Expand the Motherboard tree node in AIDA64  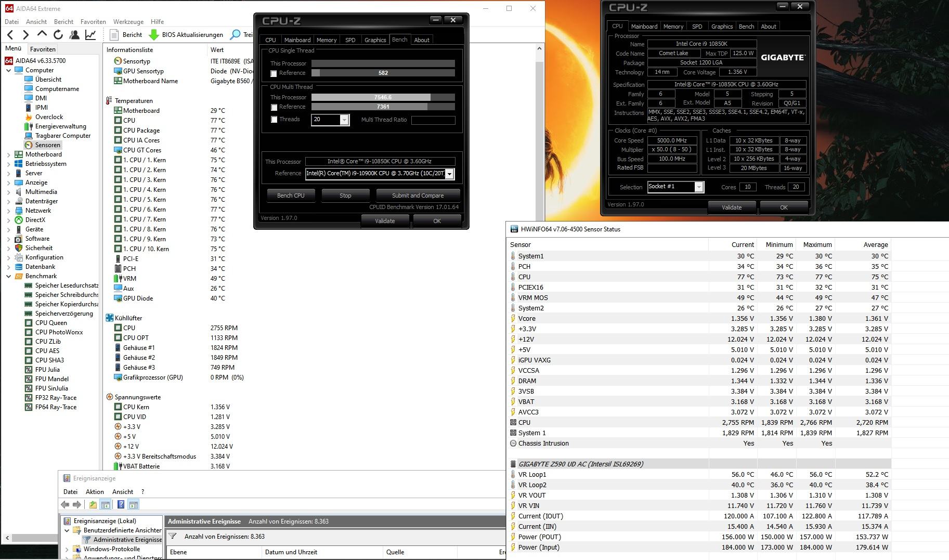8,154
